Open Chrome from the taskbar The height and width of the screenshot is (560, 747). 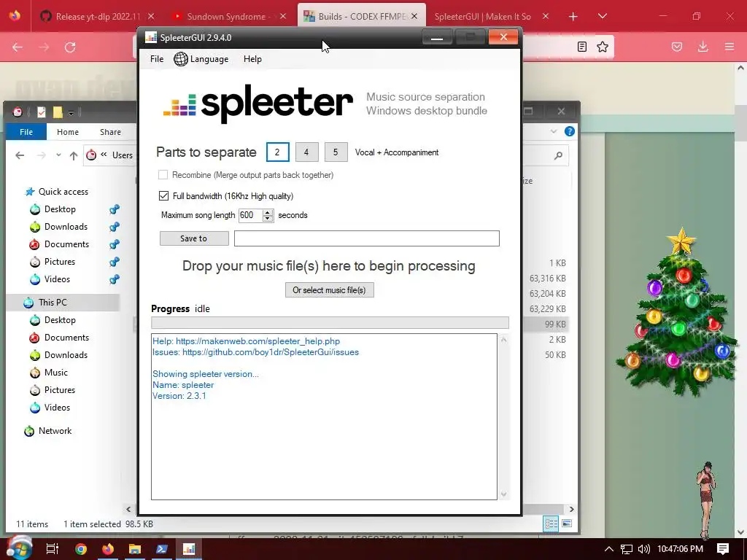[x=81, y=549]
